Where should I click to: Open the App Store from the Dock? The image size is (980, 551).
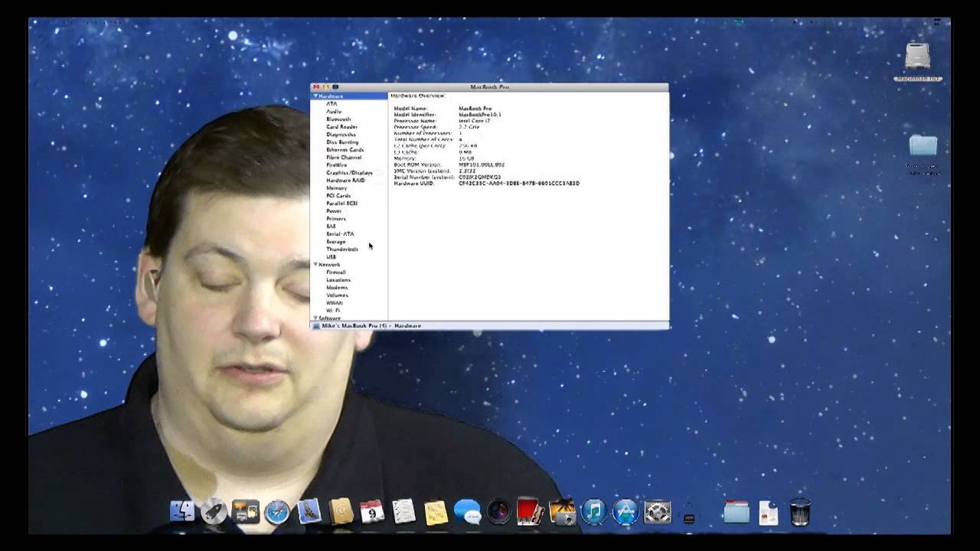click(624, 510)
